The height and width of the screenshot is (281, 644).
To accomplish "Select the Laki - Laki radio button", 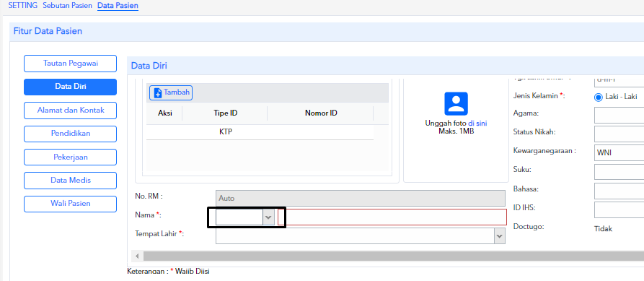I will tap(599, 97).
